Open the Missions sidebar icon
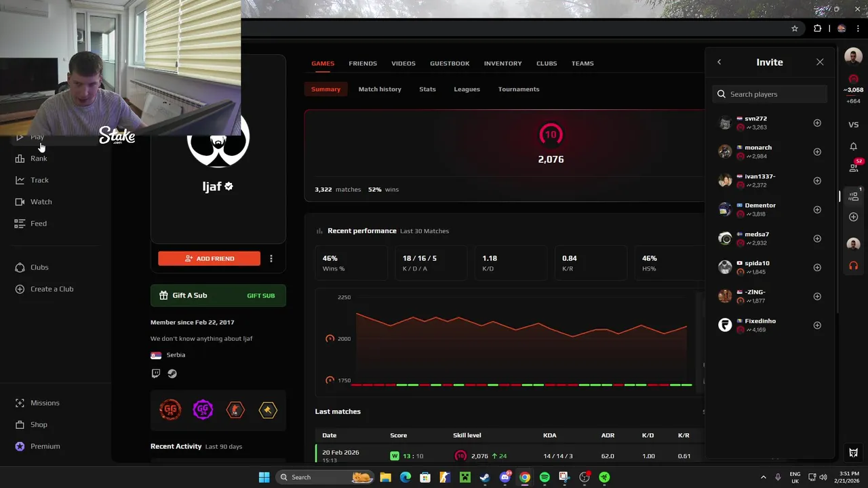This screenshot has height=488, width=868. (x=20, y=403)
